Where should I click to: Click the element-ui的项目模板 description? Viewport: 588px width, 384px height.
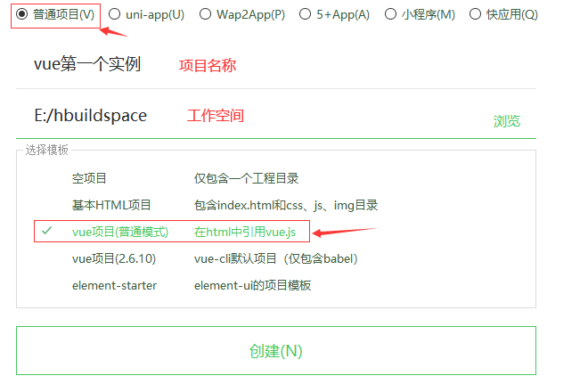252,285
